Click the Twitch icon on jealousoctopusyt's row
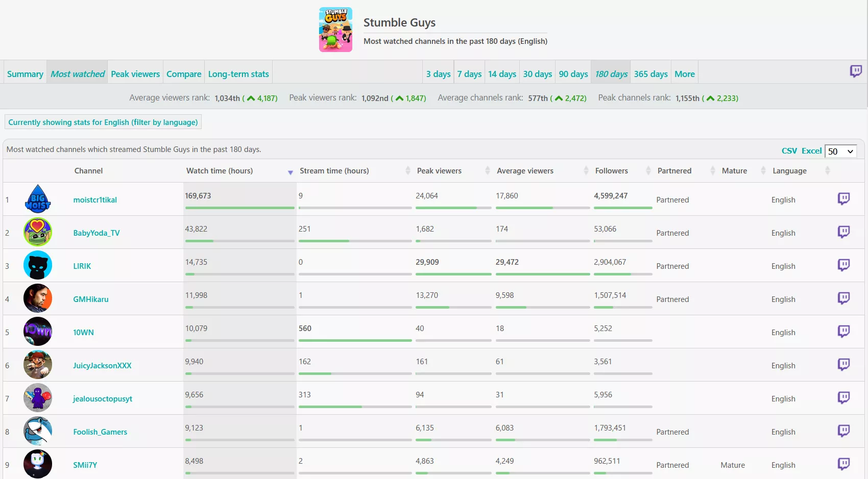The image size is (868, 479). coord(843,397)
